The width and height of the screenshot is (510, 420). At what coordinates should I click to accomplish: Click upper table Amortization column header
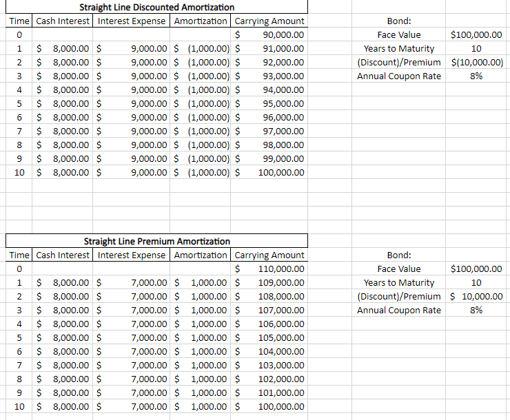tap(201, 21)
